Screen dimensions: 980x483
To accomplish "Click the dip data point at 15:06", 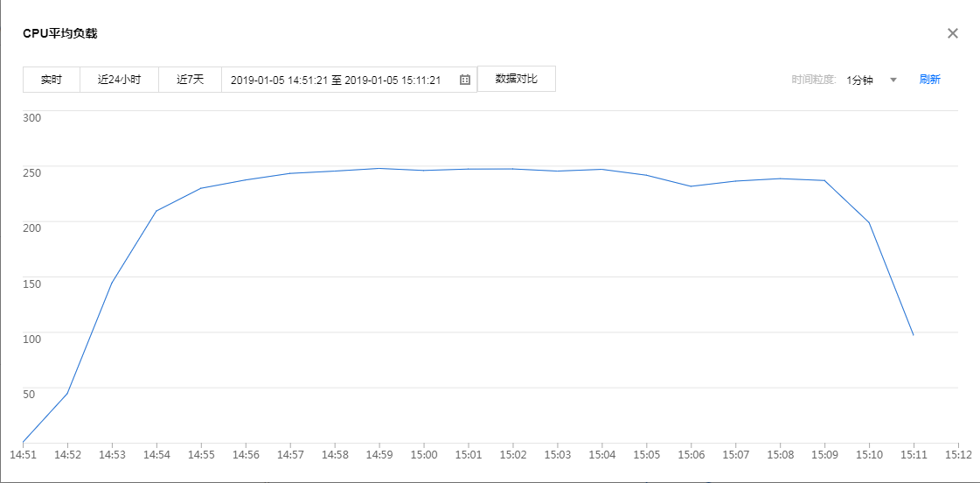I will point(691,186).
